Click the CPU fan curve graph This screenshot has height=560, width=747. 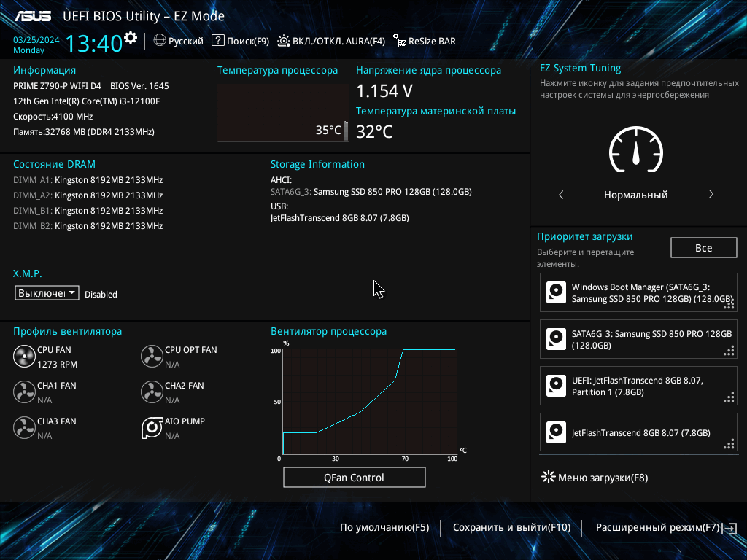click(x=370, y=402)
